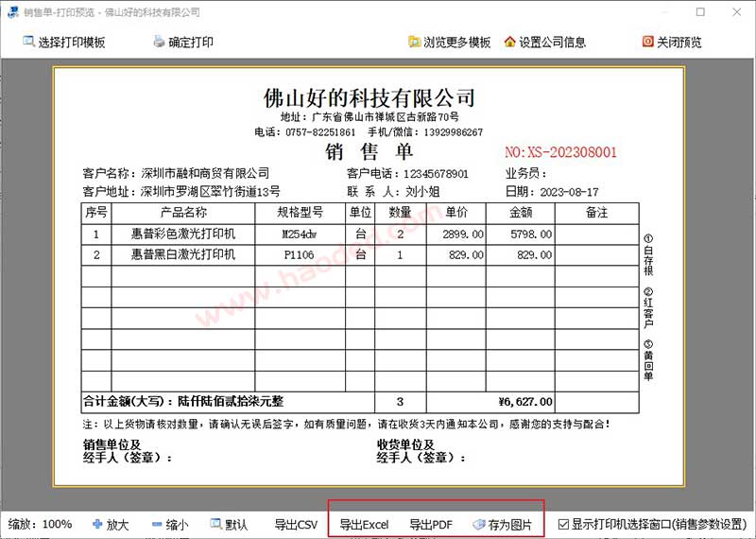The width and height of the screenshot is (756, 539).
Task: Click contact person 刘小姐
Action: click(x=422, y=192)
